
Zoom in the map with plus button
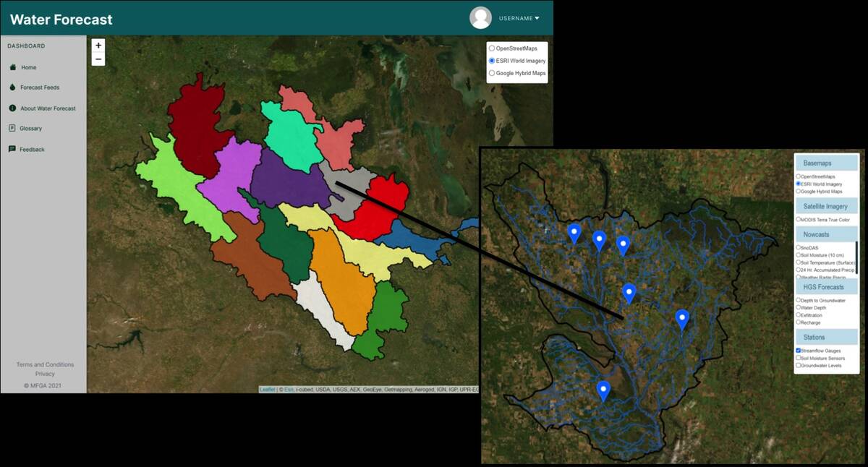(x=98, y=46)
